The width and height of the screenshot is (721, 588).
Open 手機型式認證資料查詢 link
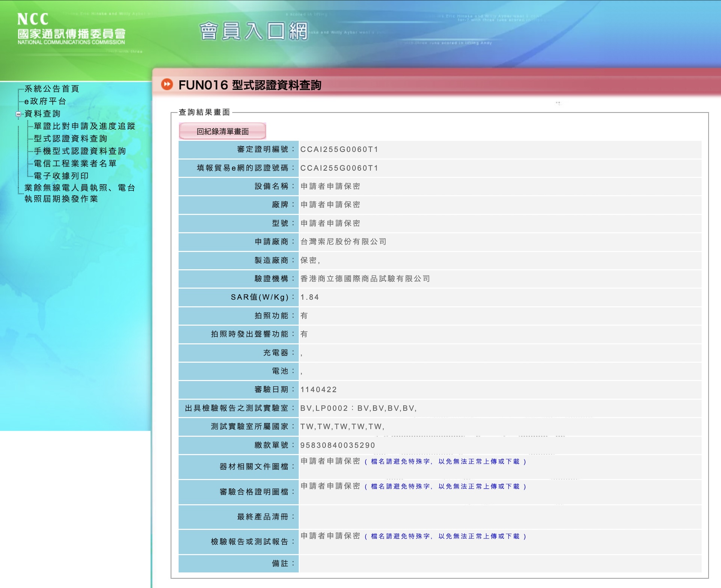80,151
